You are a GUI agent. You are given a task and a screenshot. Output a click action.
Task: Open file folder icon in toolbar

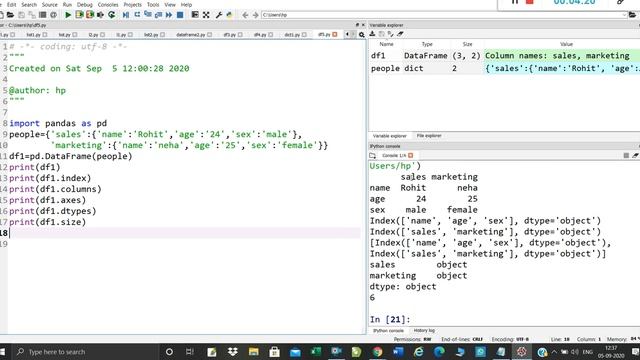[10, 15]
